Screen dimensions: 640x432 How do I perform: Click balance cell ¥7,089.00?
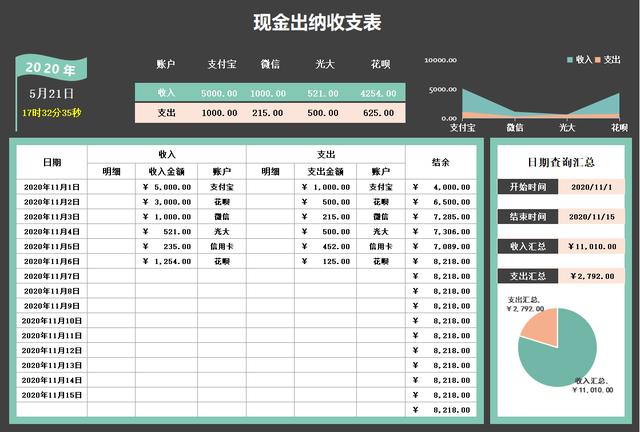441,246
